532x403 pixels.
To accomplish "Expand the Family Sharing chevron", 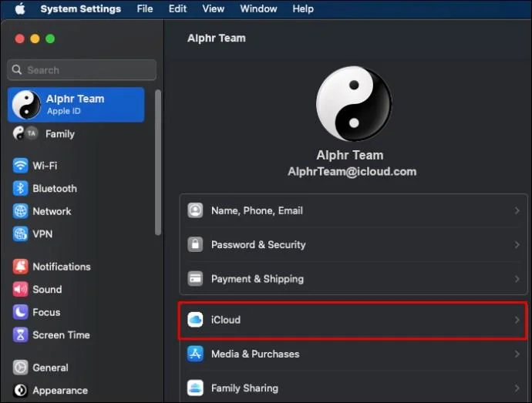I will point(517,388).
